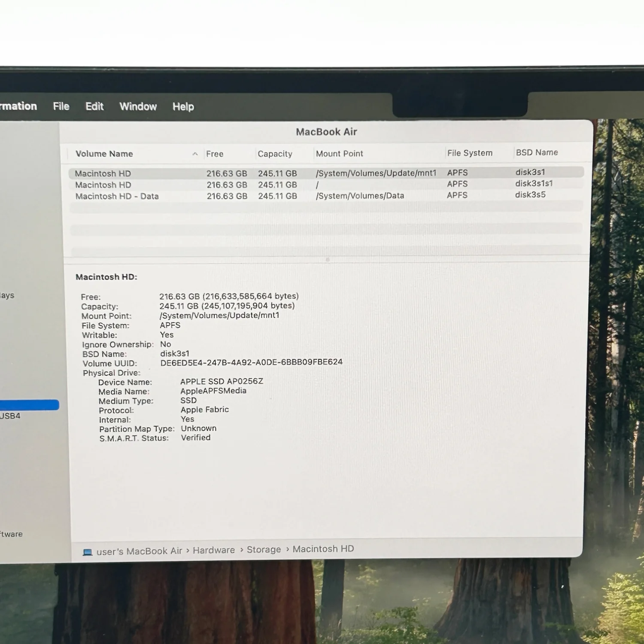Click the Volume UUID value DE6ED5E4-247B-4A92-A0DE-6BBB09FBE624
The image size is (644, 644).
[251, 362]
